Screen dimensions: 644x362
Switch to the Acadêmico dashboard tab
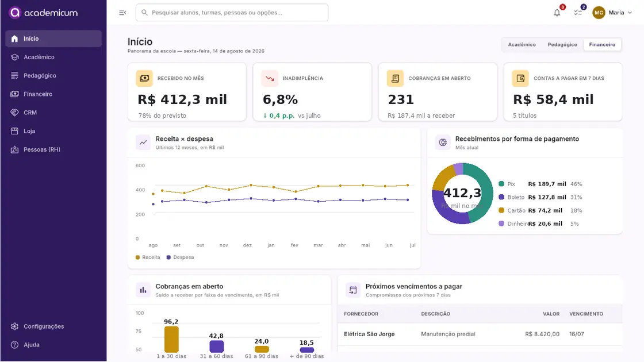522,44
